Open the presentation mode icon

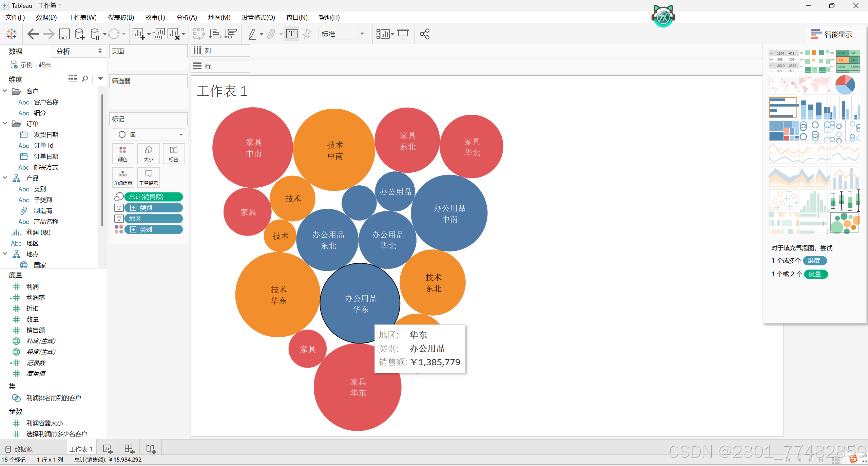[x=403, y=34]
